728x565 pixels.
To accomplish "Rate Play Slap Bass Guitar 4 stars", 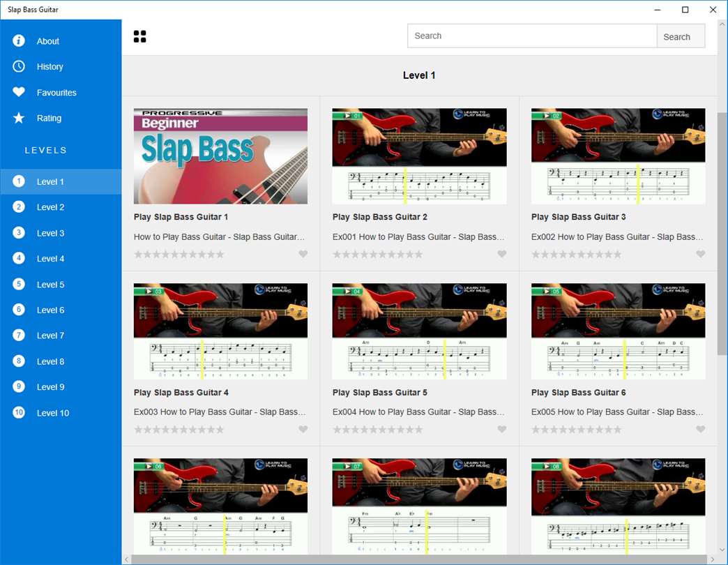I will pos(179,430).
